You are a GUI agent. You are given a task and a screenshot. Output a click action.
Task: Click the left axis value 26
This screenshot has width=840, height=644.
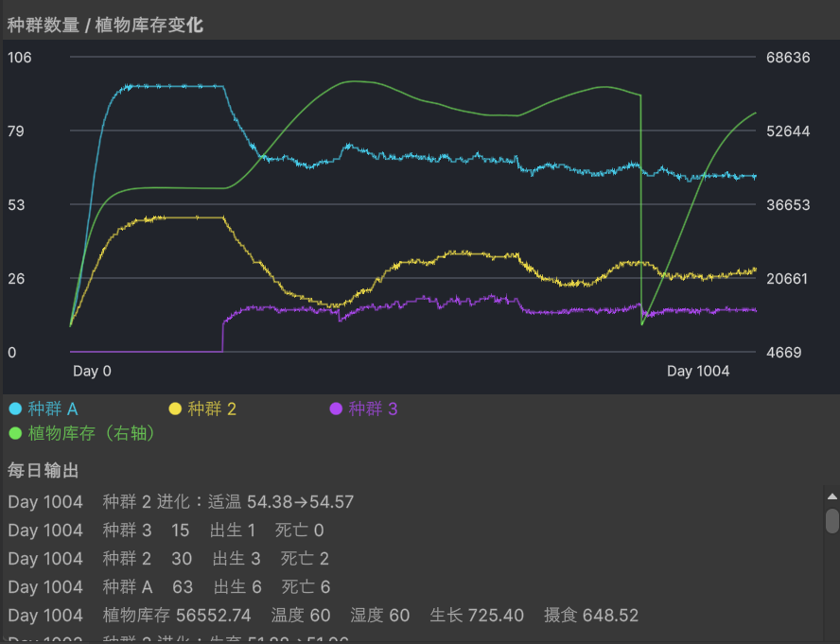point(16,279)
